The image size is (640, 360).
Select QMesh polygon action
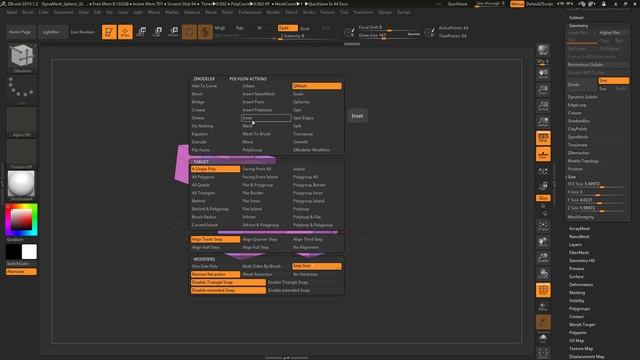317,86
